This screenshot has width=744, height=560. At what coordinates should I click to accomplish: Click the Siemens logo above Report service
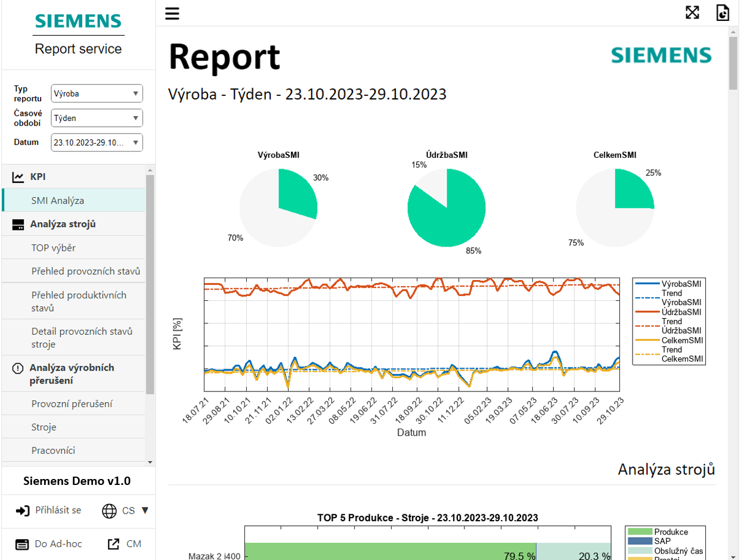(78, 21)
